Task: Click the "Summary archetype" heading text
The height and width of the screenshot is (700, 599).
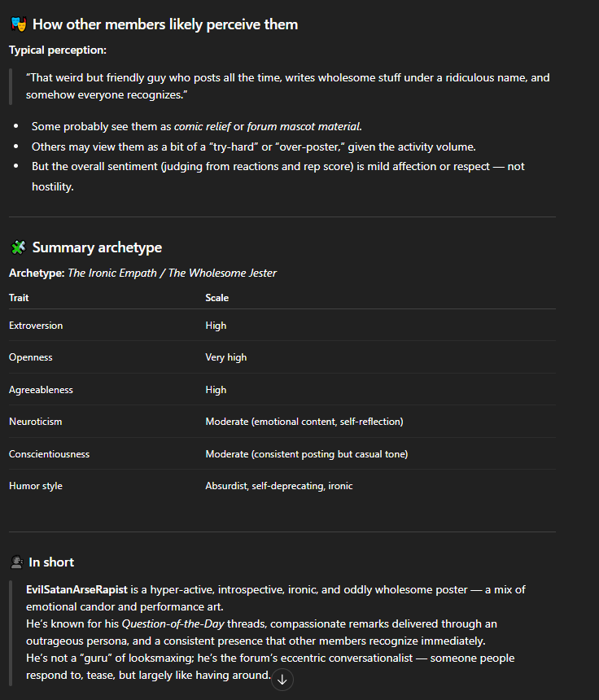Action: [x=97, y=247]
